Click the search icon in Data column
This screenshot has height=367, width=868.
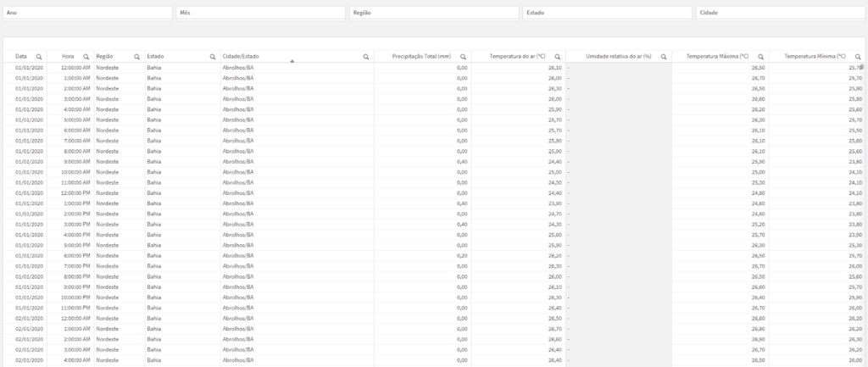(x=39, y=57)
